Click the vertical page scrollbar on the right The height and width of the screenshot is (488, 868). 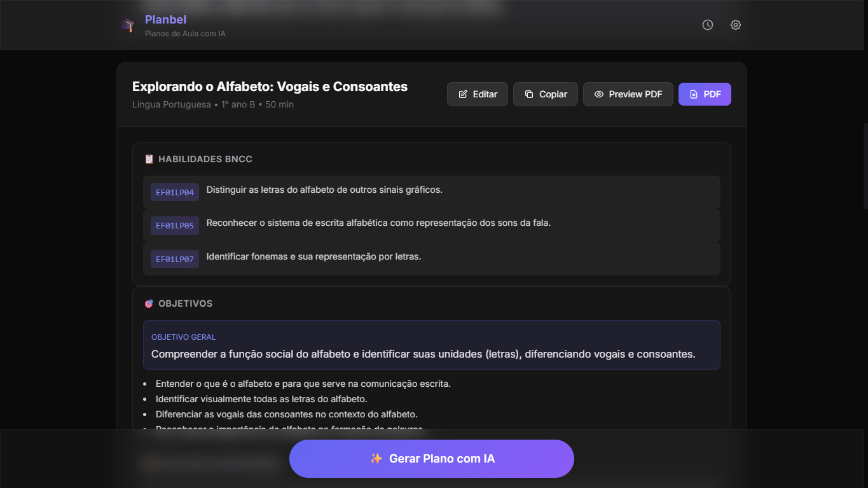(865, 165)
